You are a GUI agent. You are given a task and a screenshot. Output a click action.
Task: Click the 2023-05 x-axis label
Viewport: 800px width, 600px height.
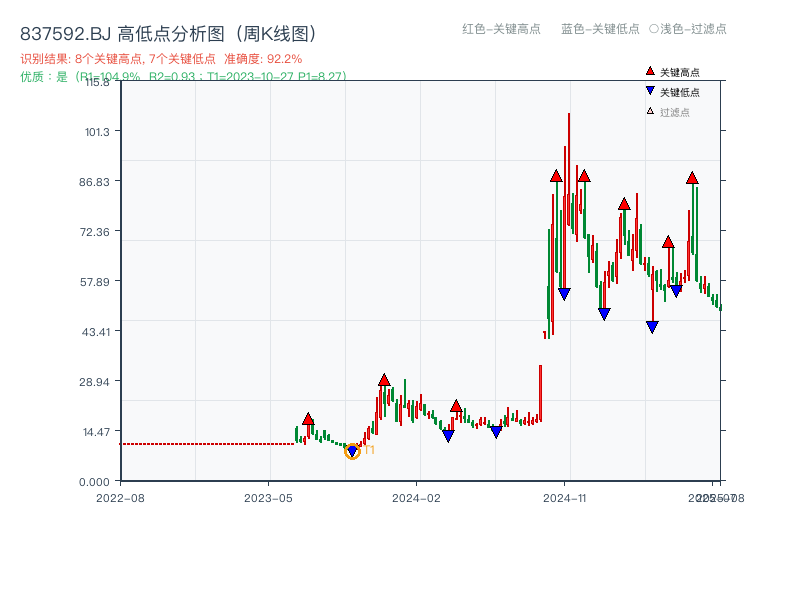coord(268,498)
